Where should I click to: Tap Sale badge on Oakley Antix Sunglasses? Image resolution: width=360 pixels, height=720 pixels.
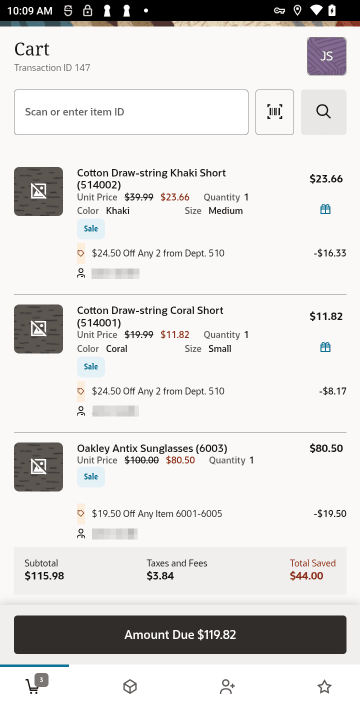pos(91,477)
